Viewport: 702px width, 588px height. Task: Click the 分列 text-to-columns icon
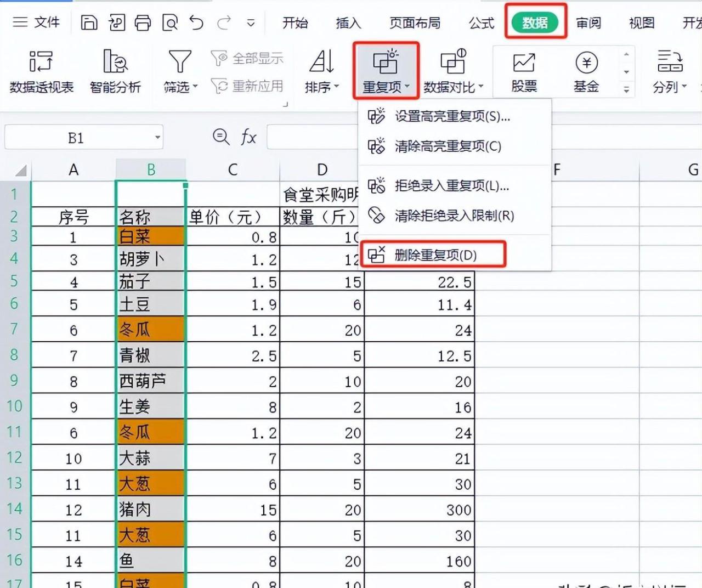(670, 62)
